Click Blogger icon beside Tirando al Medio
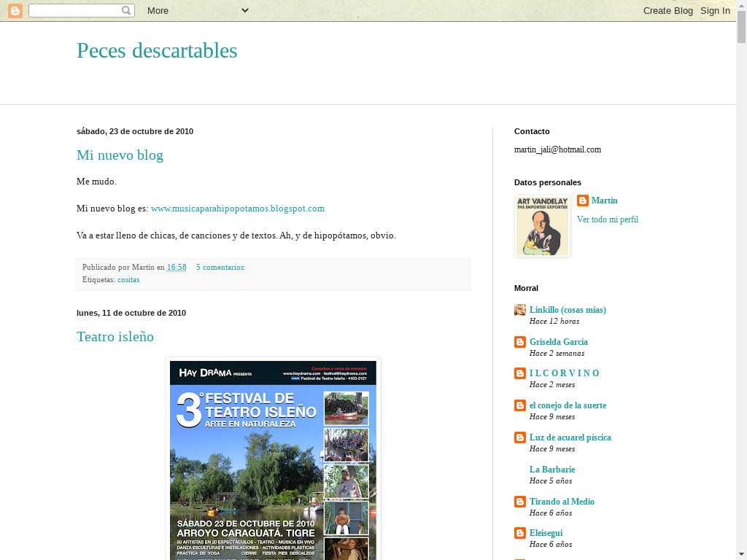Image resolution: width=747 pixels, height=560 pixels. pos(520,502)
